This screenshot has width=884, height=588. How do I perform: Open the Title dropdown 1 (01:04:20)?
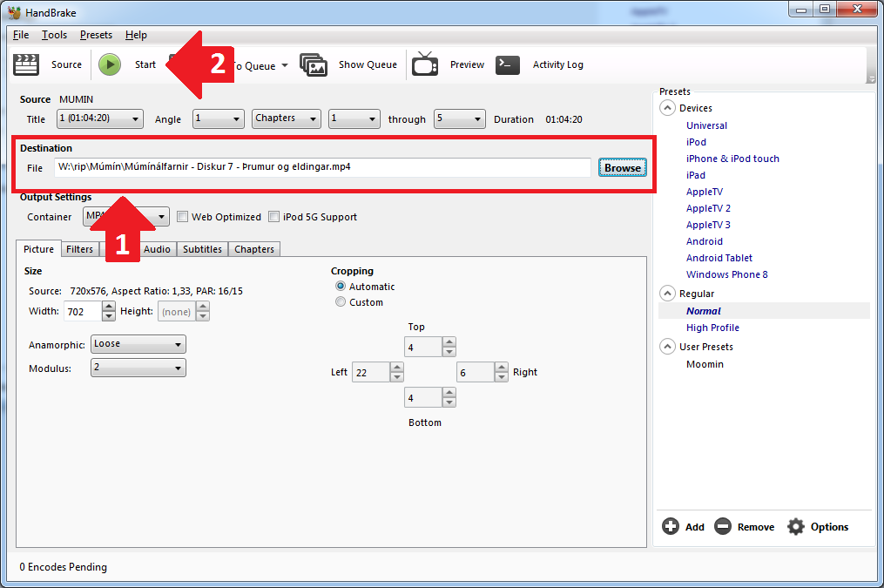coord(100,119)
